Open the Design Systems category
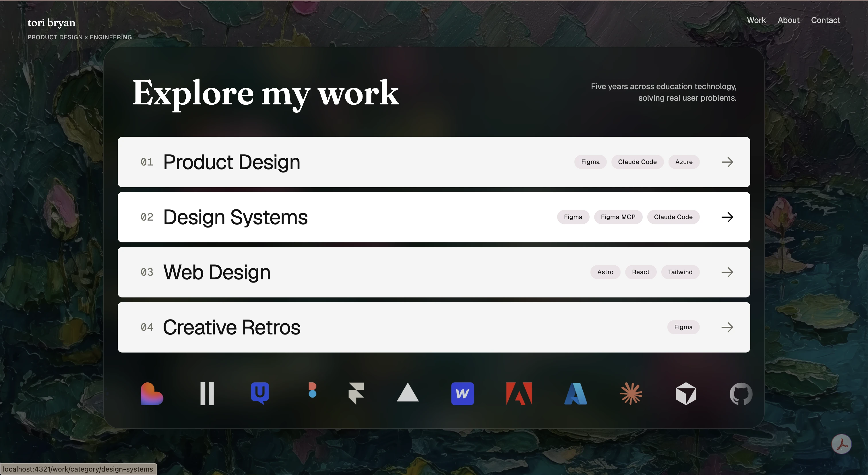This screenshot has height=475, width=868. [x=434, y=217]
